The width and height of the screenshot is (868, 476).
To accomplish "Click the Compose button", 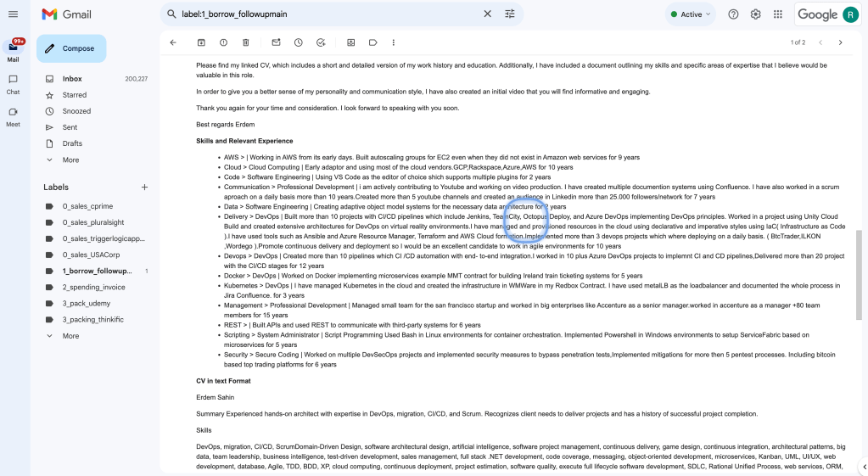I will tap(71, 48).
